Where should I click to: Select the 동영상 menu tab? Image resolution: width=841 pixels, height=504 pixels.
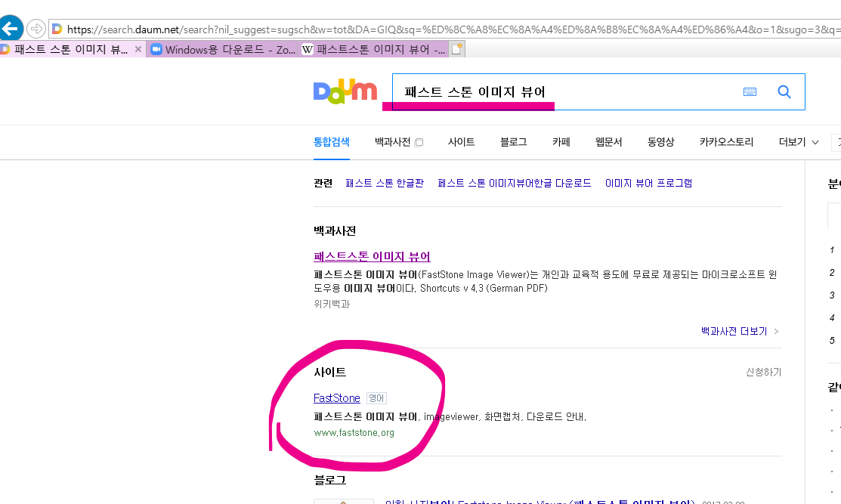tap(660, 142)
